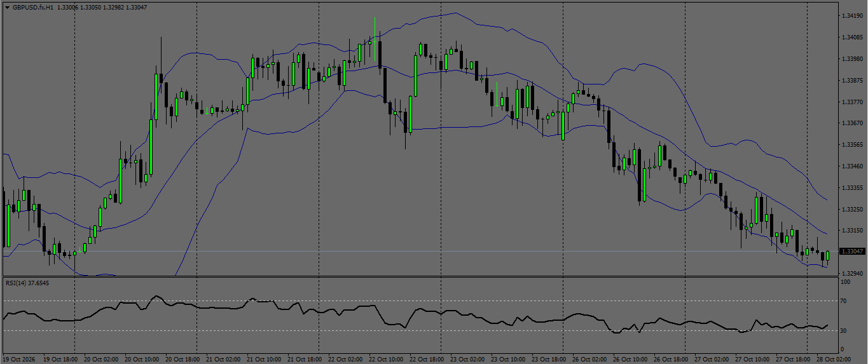
Task: Click the 22 Oct 18:00 time label
Action: pyautogui.click(x=427, y=359)
